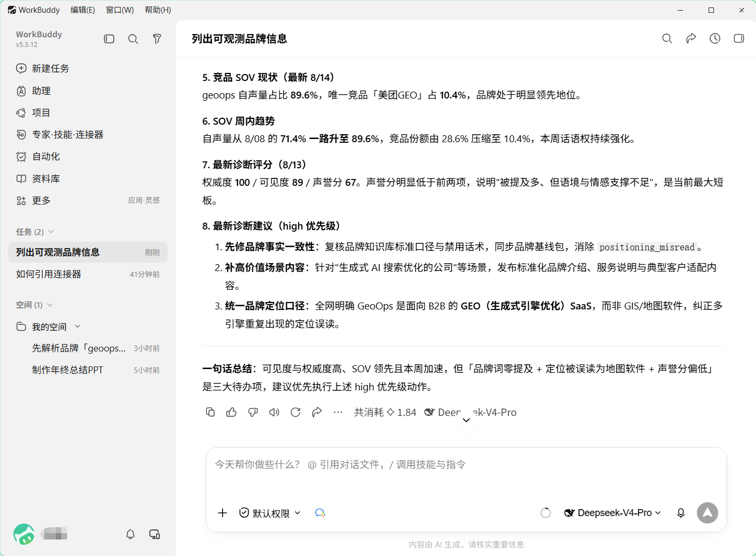Image resolution: width=756 pixels, height=556 pixels.
Task: Collapse the 我的空间 folder chevron
Action: point(78,326)
